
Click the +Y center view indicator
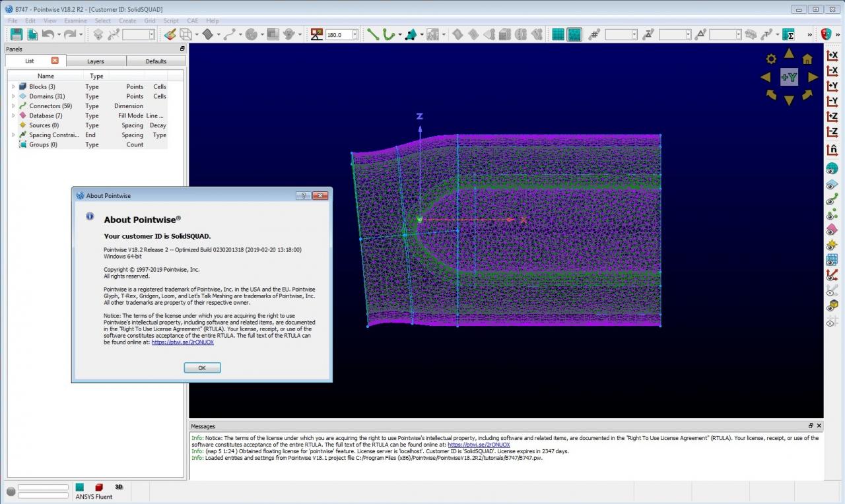point(789,77)
